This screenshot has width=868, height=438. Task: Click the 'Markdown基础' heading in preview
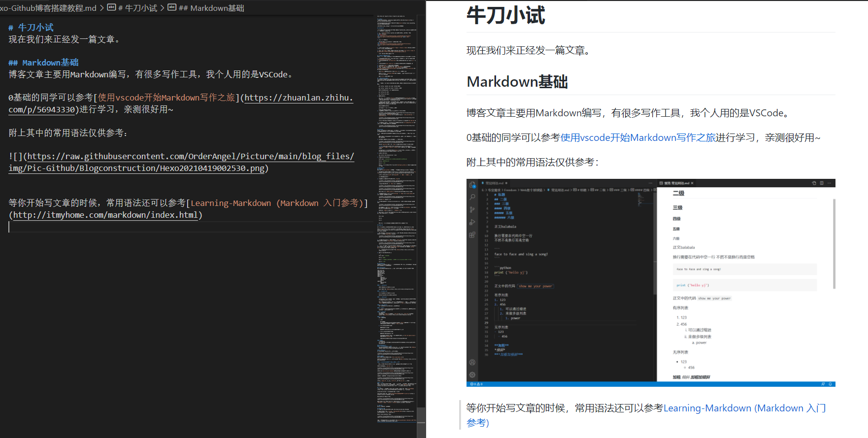tap(517, 82)
